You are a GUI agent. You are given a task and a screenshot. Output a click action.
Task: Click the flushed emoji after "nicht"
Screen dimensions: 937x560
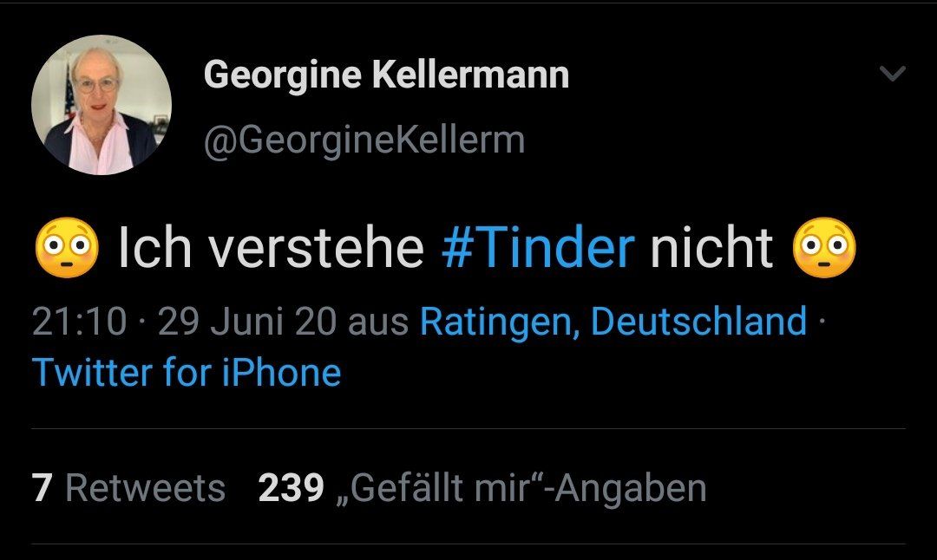coord(824,249)
